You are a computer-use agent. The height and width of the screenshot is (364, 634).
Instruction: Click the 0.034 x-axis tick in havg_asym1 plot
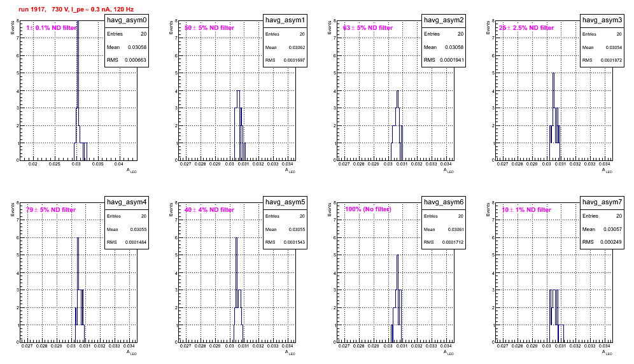(288, 164)
